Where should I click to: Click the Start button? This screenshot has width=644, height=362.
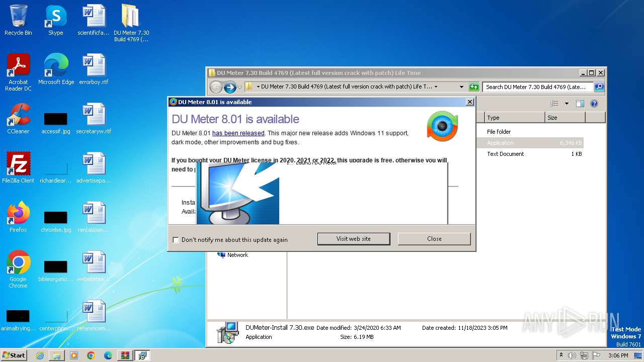[x=14, y=355]
